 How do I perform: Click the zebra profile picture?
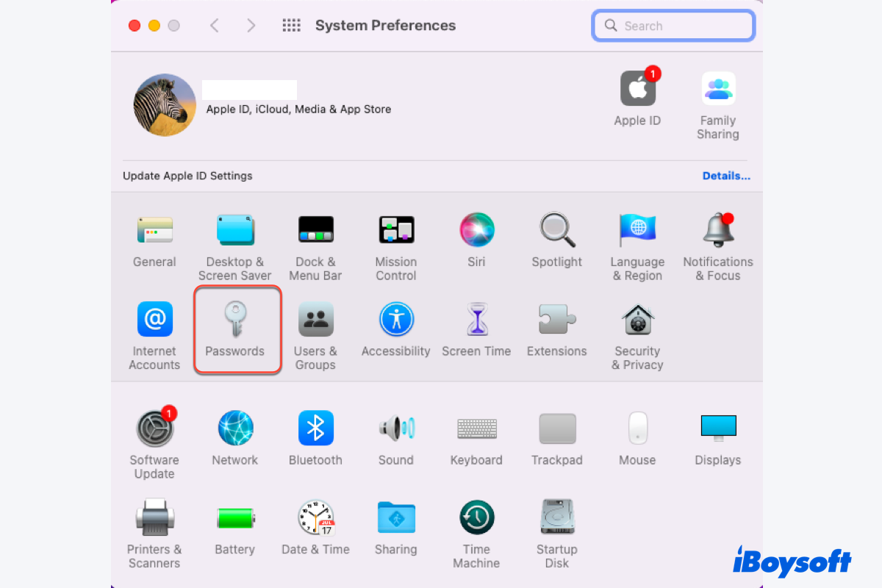click(x=165, y=104)
